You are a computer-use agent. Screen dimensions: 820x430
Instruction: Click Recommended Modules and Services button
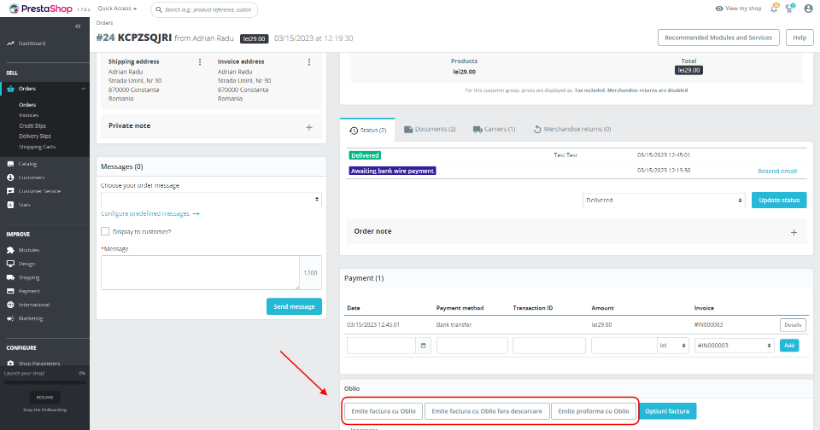coord(718,38)
